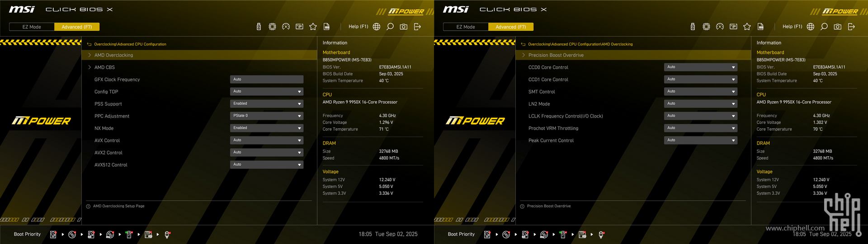Switch to EZ Mode in left BIOS screen
The image size is (868, 244).
click(32, 27)
